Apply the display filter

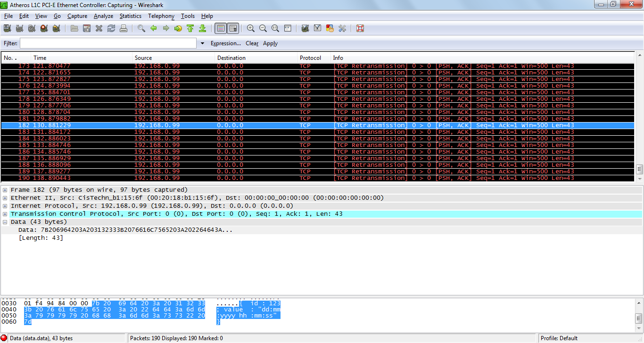270,43
